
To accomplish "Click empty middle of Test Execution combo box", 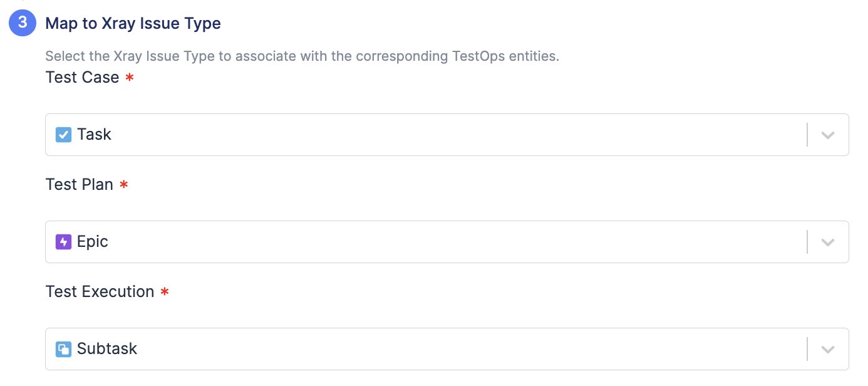I will 438,349.
